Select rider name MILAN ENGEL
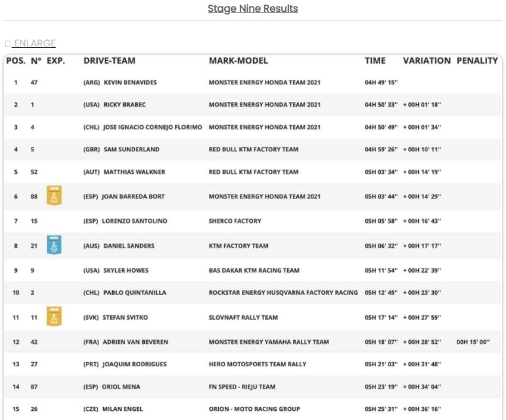This screenshot has width=506, height=420. tap(123, 409)
